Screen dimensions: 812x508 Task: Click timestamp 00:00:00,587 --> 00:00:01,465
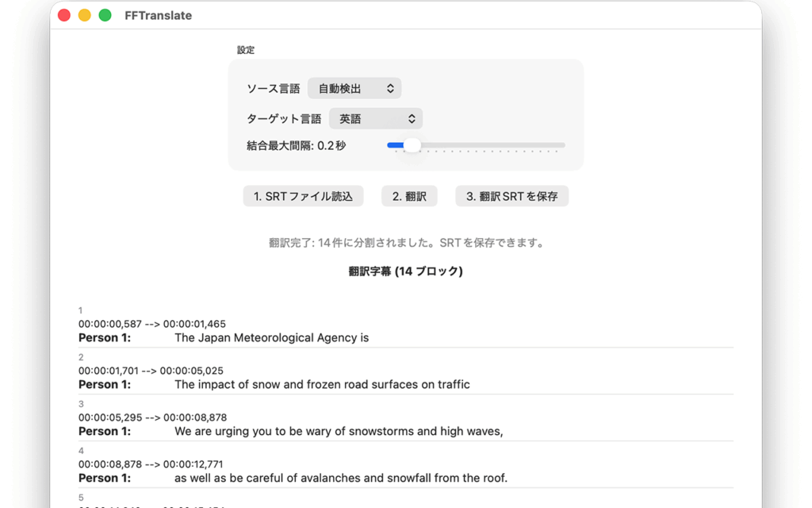pyautogui.click(x=152, y=324)
